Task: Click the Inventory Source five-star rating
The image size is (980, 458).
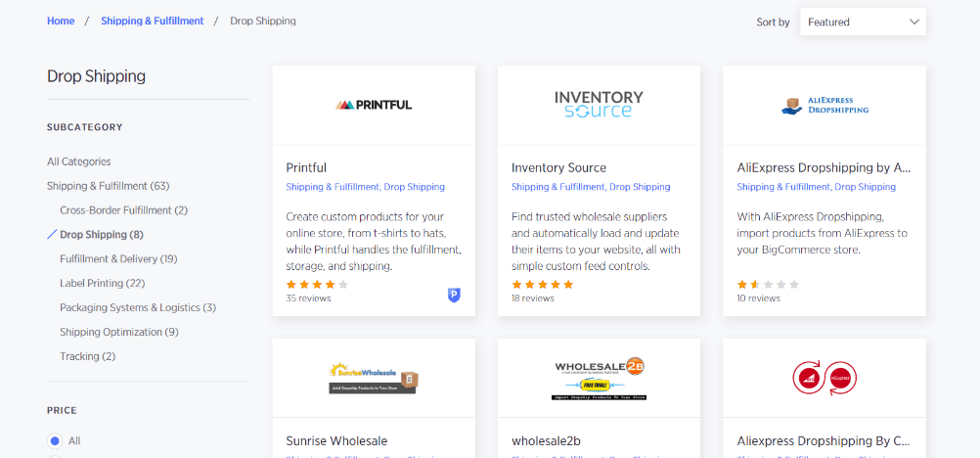Action: [542, 284]
